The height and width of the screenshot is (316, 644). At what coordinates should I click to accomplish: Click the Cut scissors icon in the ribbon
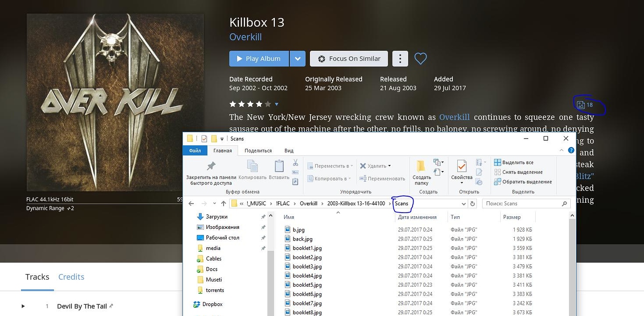pyautogui.click(x=295, y=163)
